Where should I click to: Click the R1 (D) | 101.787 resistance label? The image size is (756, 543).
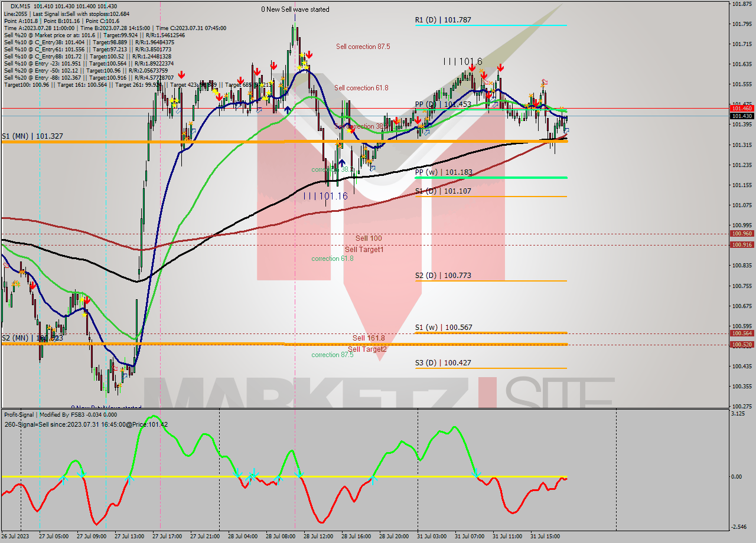click(x=442, y=19)
